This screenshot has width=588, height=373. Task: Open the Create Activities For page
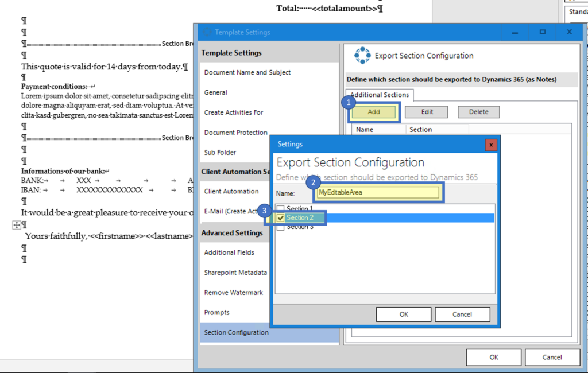pos(234,112)
